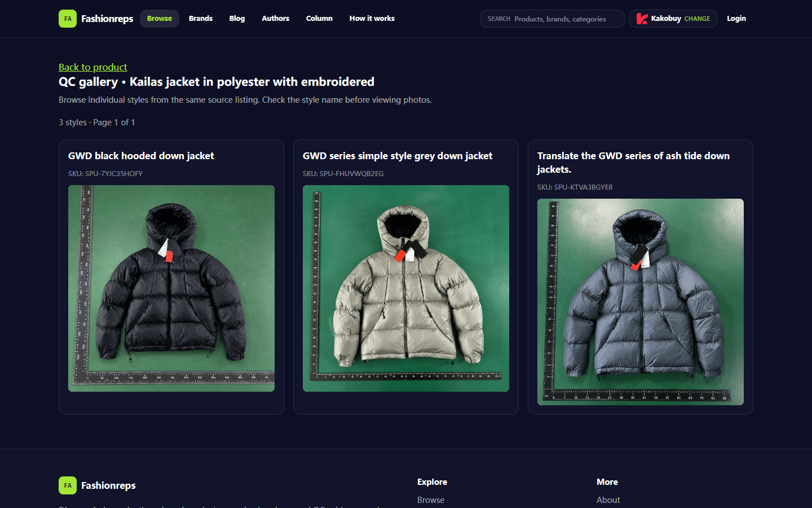Open Translate the GWD series ash tide title
The image size is (812, 508).
tap(633, 163)
